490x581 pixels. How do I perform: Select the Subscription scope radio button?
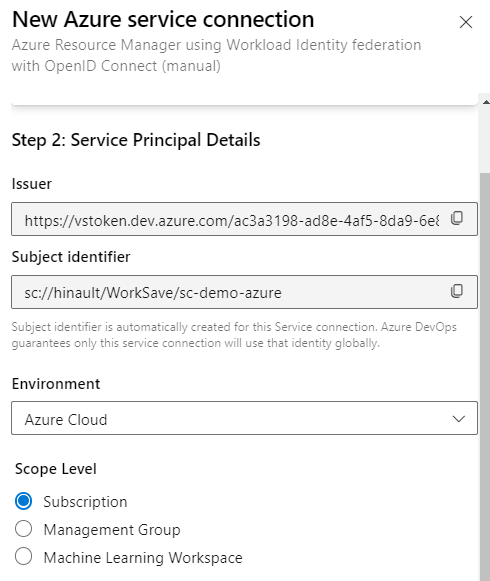click(x=23, y=501)
